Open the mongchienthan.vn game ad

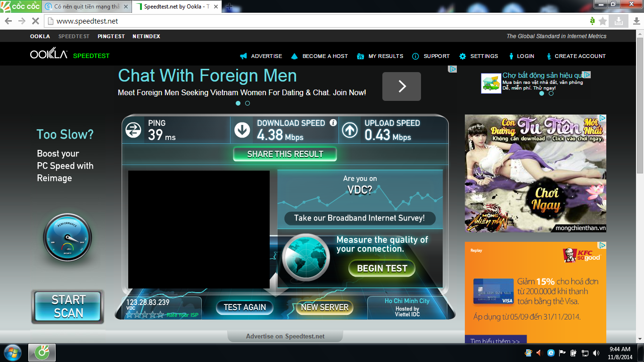[x=536, y=173]
